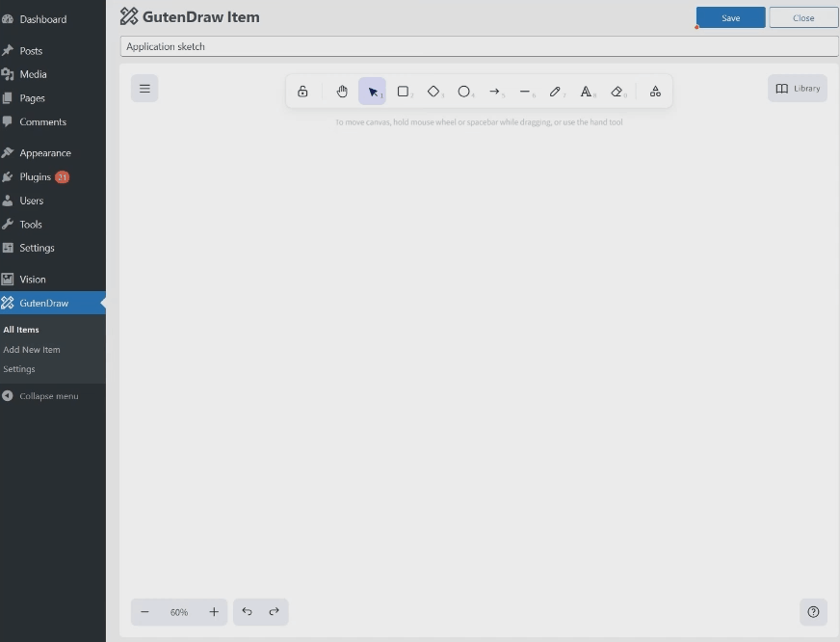Select the Rectangle tool
The height and width of the screenshot is (642, 840).
point(403,91)
